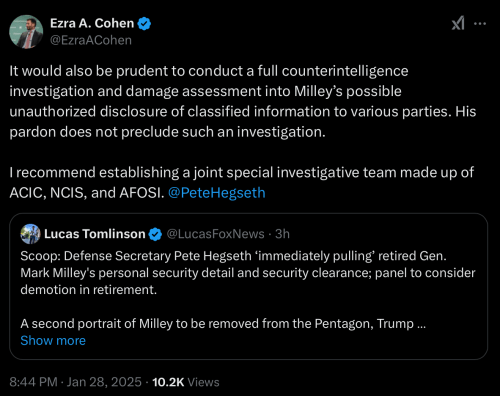
Task: Click Ezra A. Cohen's profile picture
Action: [26, 32]
